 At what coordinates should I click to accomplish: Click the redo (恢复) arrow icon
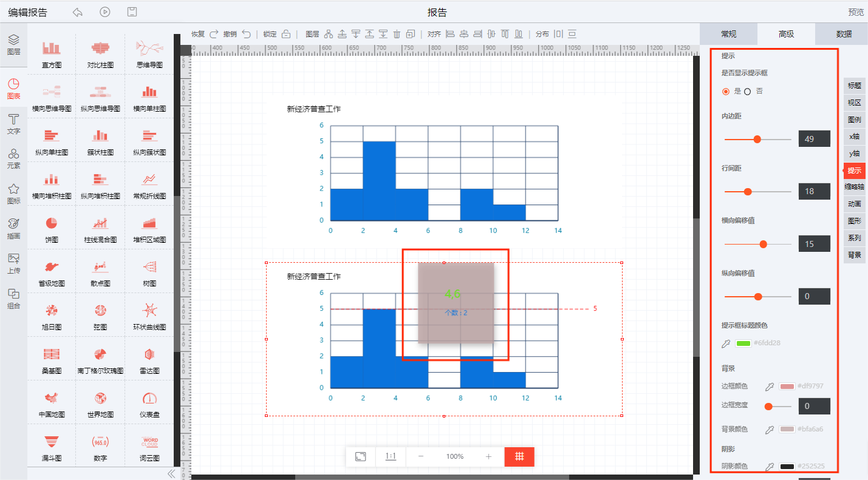[x=214, y=34]
